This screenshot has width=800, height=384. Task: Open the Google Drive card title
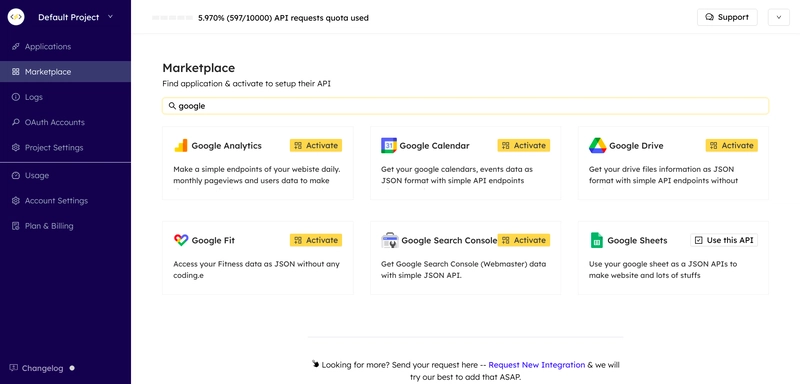click(x=636, y=146)
